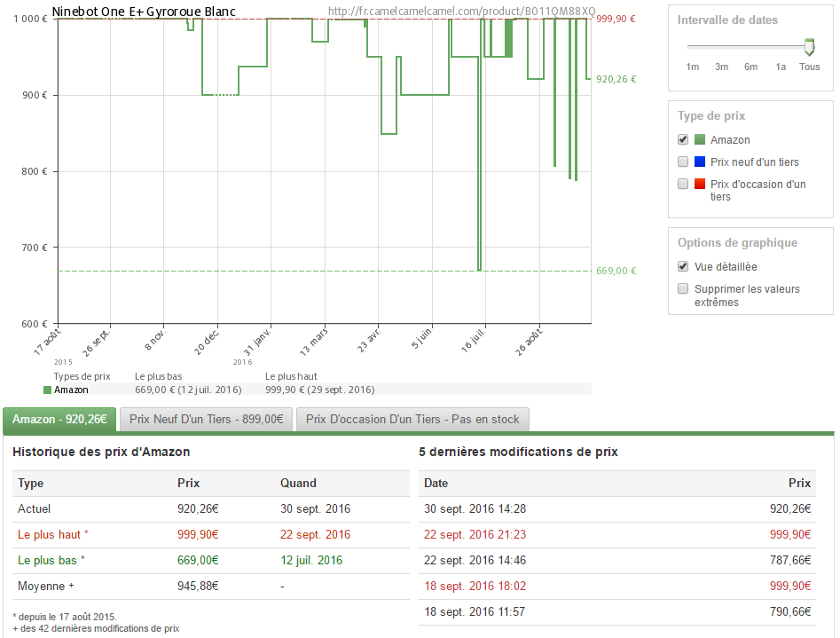The image size is (840, 638).
Task: Click the 16 juil. axis date label
Action: [x=474, y=341]
